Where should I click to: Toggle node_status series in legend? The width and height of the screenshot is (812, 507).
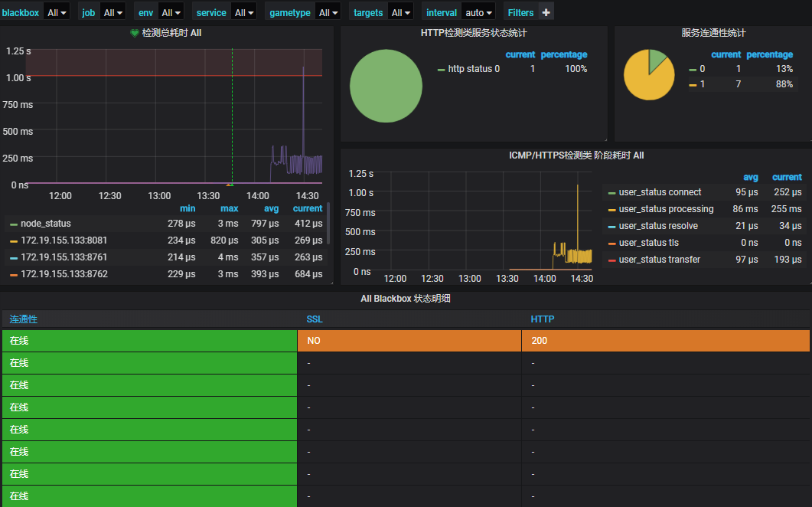46,224
